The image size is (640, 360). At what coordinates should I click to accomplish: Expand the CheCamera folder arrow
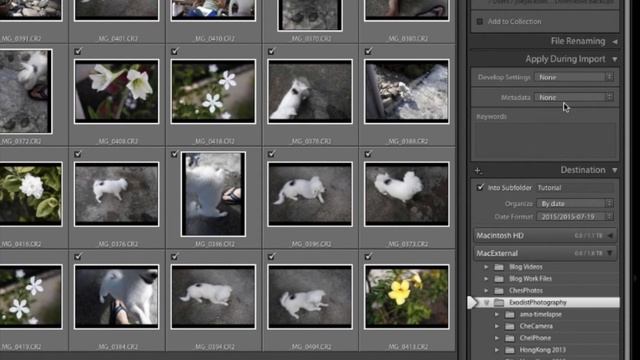497,326
